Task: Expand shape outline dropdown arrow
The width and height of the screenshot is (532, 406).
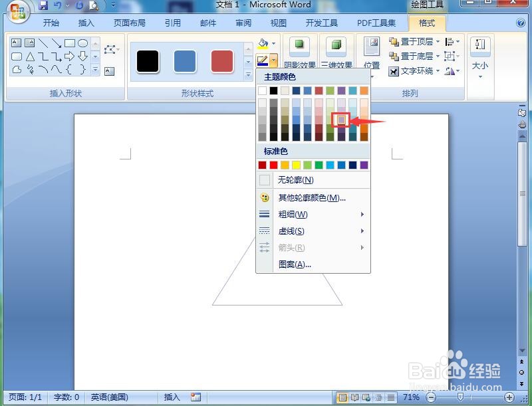Action: (x=274, y=60)
